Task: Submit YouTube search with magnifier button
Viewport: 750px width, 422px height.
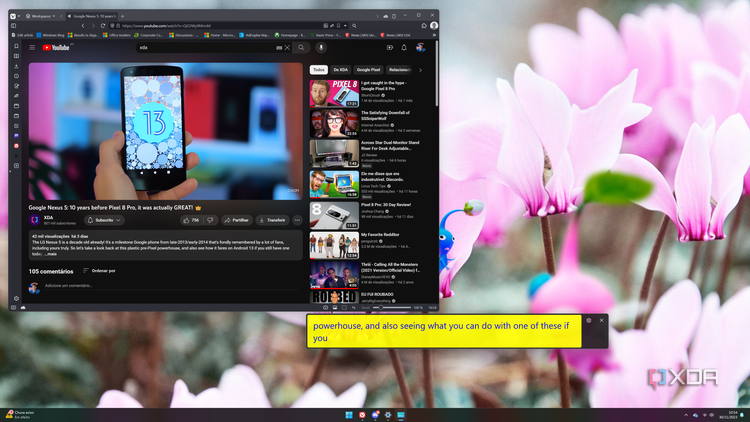Action: tap(301, 47)
